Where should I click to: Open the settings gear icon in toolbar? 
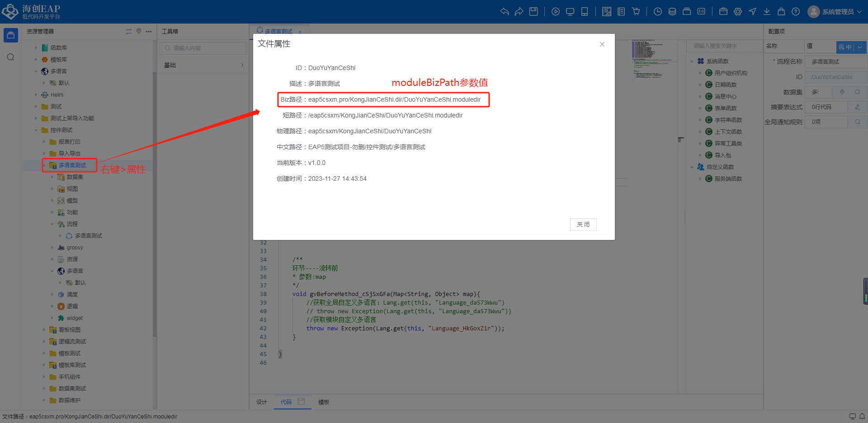tap(738, 12)
